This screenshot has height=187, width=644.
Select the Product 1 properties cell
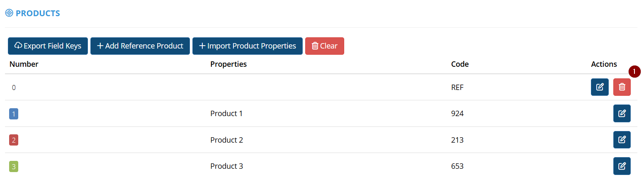226,114
